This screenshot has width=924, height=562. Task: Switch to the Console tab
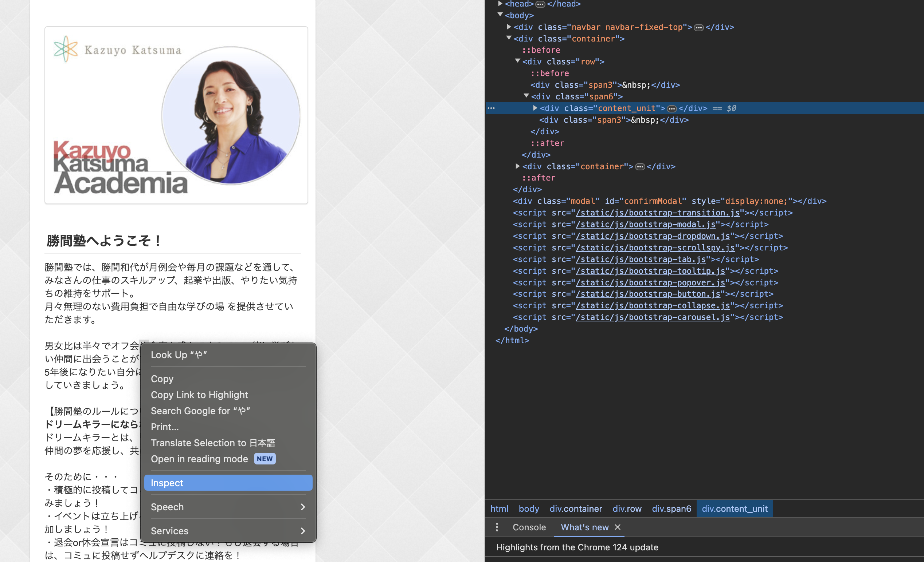[529, 527]
